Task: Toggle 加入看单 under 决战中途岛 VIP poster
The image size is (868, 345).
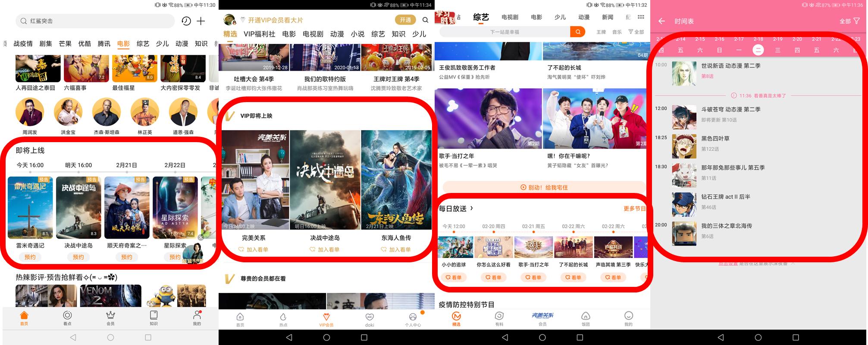Action: tap(325, 249)
